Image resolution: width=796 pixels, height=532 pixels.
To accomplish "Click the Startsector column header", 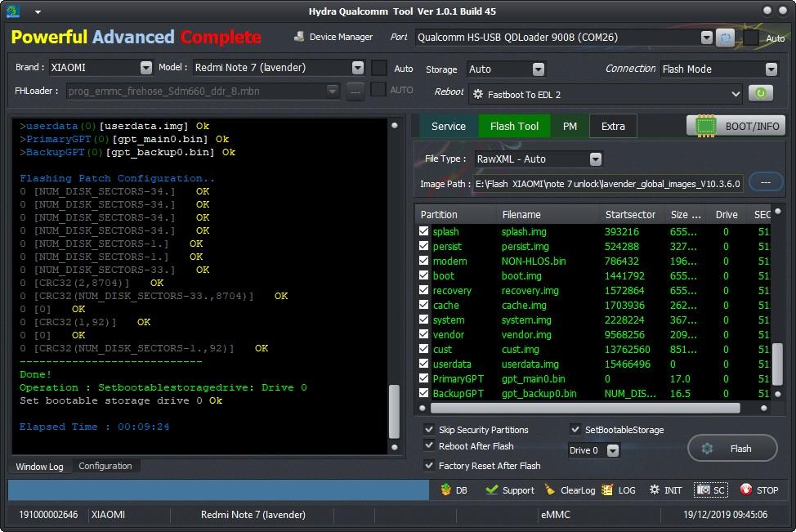I will [630, 215].
